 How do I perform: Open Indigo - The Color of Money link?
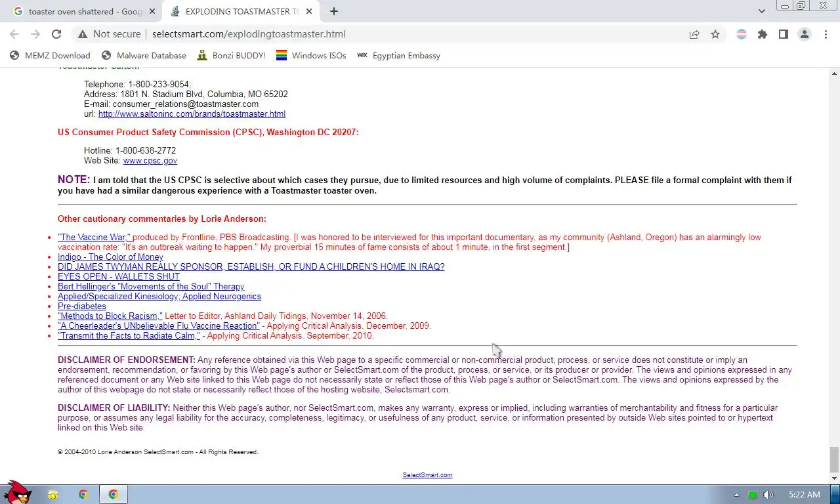coord(110,257)
